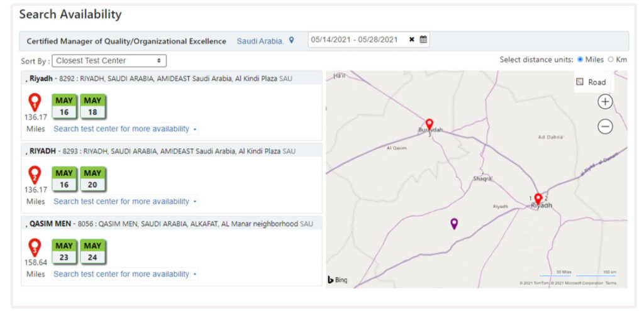This screenshot has height=311, width=644.
Task: Zoom out on the map
Action: (604, 127)
